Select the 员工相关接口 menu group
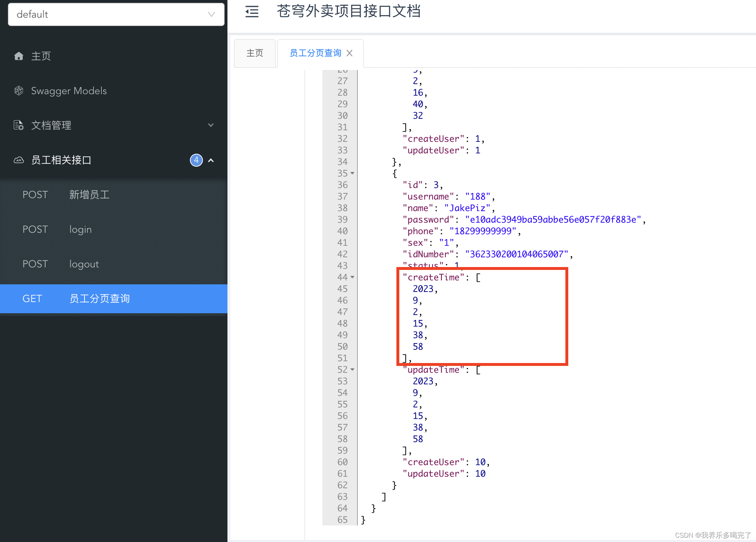756x542 pixels. click(114, 160)
